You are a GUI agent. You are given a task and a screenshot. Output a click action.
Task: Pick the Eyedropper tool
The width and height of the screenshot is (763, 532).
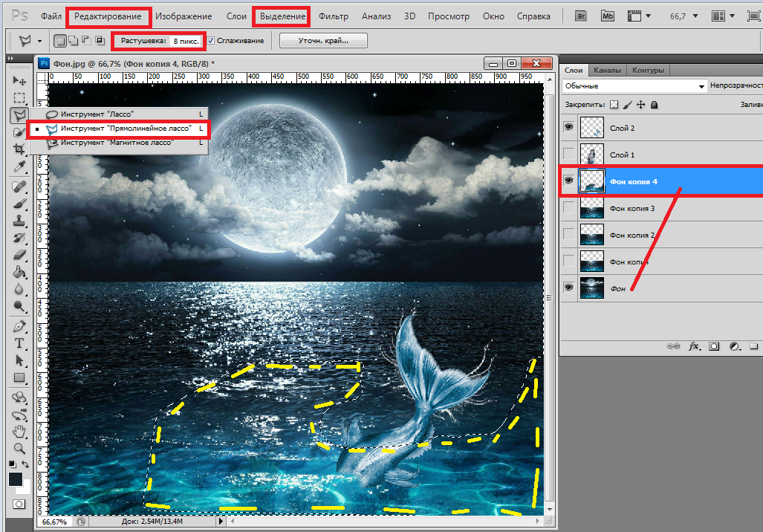(19, 166)
